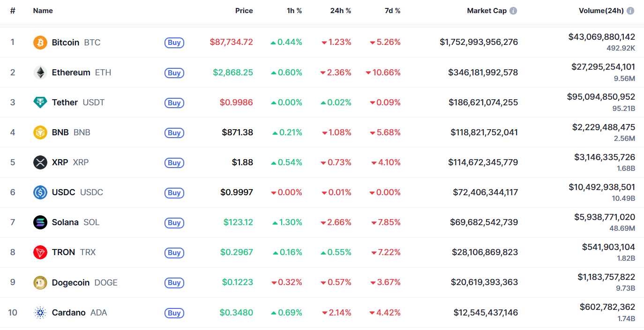Click the TRON logo icon
Screen dimensions: 644x330
(40, 252)
